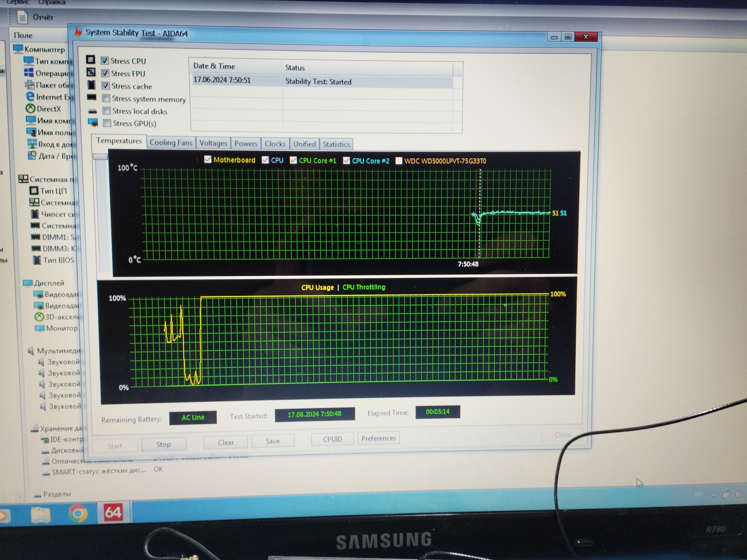Click the temperature graph vertical scale slider
Image resolution: width=747 pixels, height=560 pixels.
pos(100,156)
